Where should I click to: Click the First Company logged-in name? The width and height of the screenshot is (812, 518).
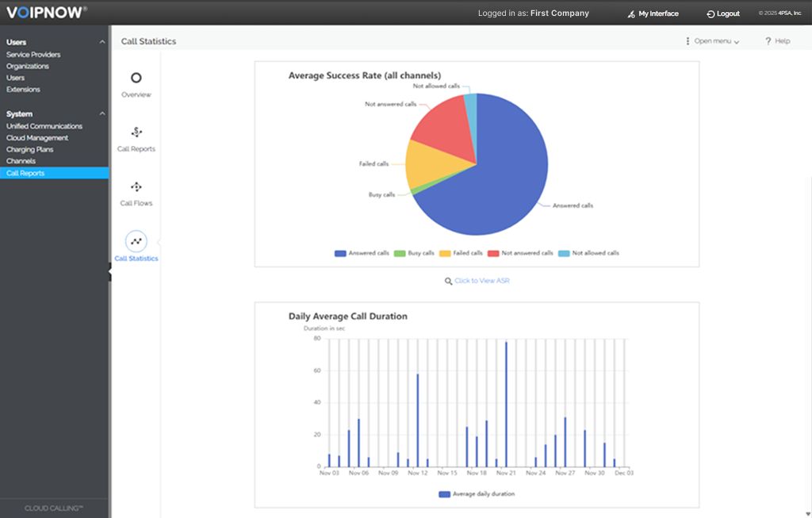[x=560, y=13]
